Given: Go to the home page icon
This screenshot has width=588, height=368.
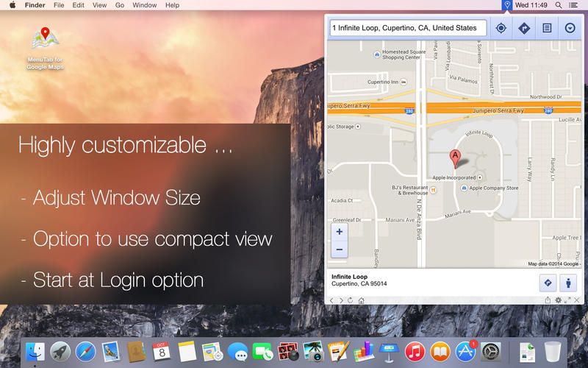Looking at the screenshot, I should coord(361,300).
